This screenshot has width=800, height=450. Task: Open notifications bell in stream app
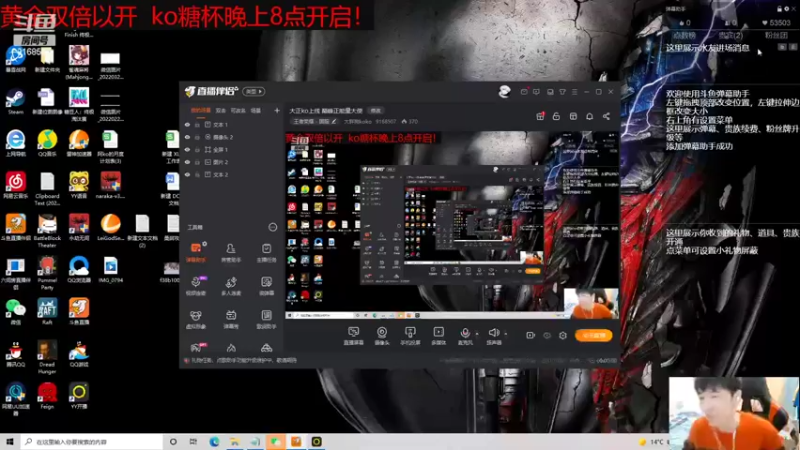point(589,116)
